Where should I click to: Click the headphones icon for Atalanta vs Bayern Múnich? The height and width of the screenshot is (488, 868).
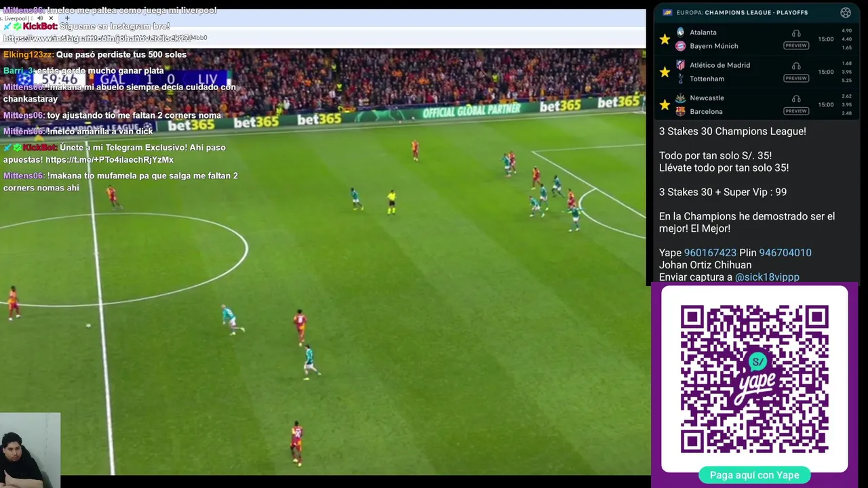point(796,33)
